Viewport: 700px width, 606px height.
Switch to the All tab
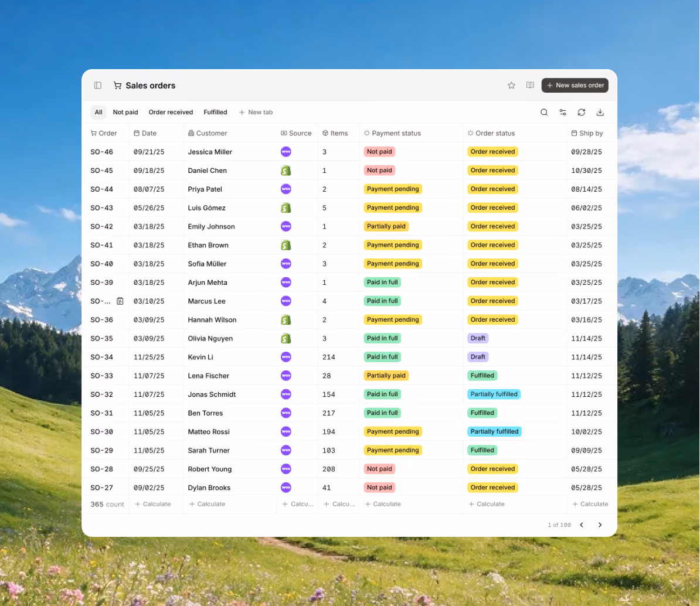[x=98, y=113]
